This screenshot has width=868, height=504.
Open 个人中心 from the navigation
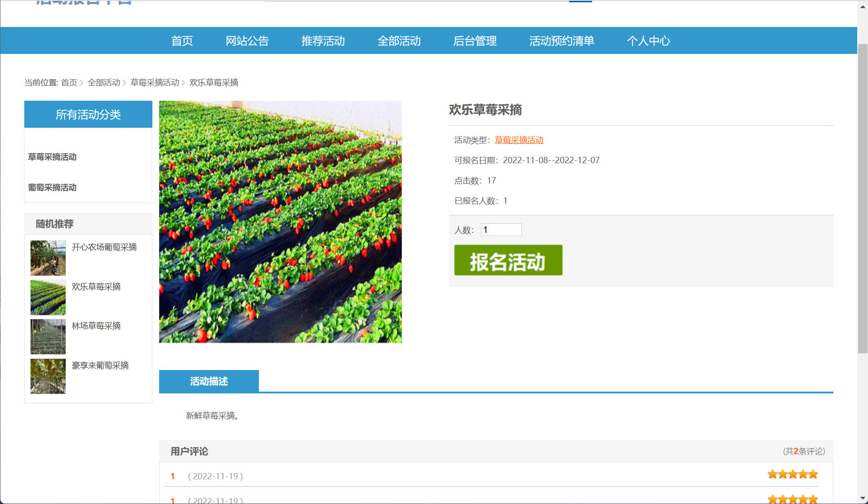pyautogui.click(x=648, y=41)
